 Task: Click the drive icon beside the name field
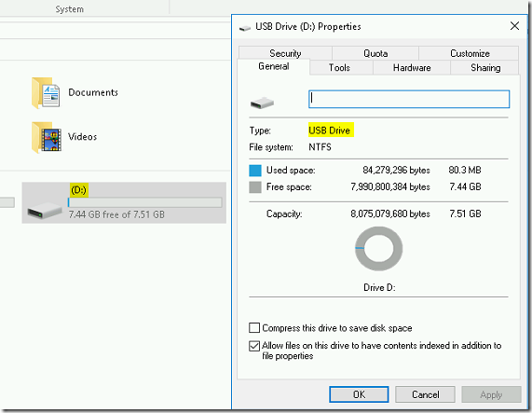262,103
